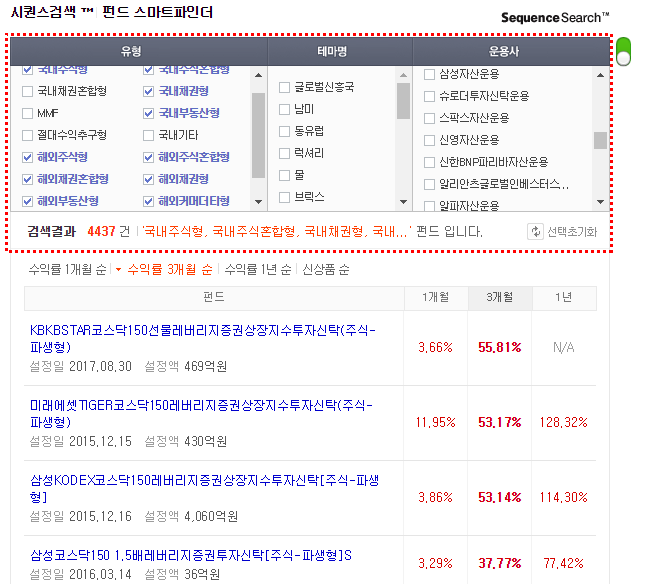The width and height of the screenshot is (645, 584).
Task: Click the 3개월 column header
Action: tap(500, 298)
